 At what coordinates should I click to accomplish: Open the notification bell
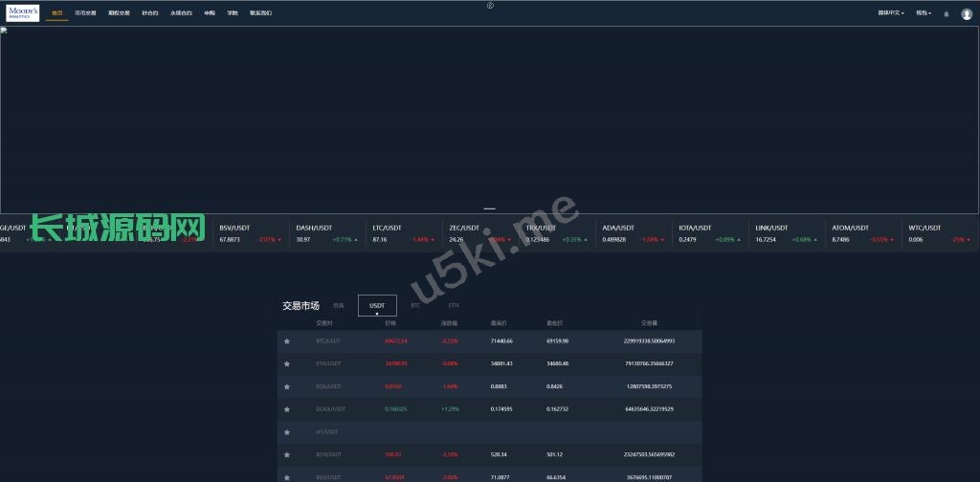click(947, 13)
